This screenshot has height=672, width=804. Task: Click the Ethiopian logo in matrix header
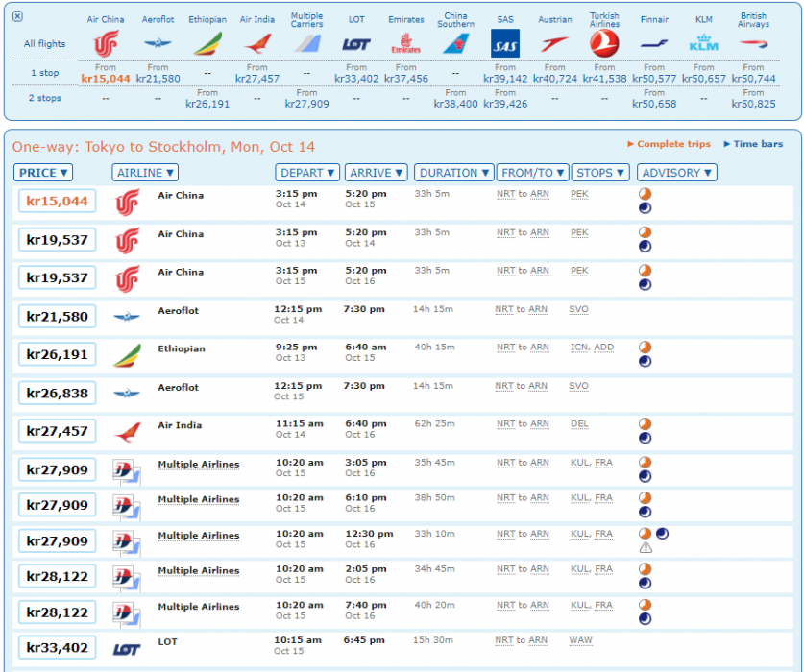tap(207, 44)
